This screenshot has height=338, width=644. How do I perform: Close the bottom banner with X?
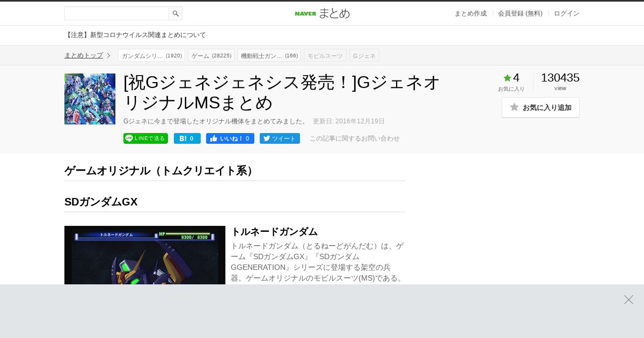(x=628, y=299)
